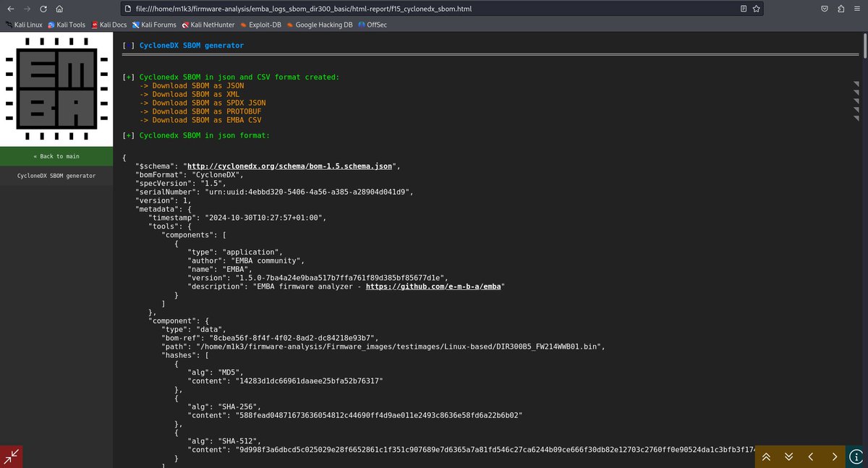Open the Kali NetHunter bookmark
The image size is (868, 468).
coord(209,25)
